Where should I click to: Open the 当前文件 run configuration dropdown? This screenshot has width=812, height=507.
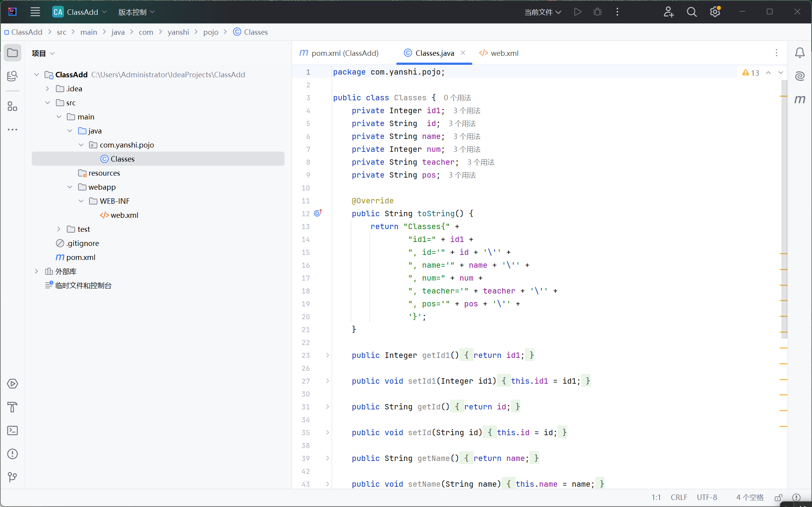pos(543,12)
